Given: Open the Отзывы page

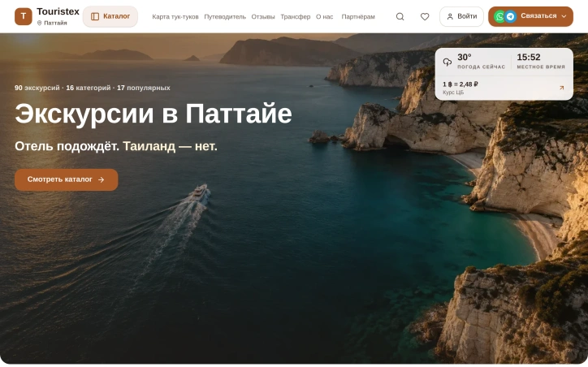Looking at the screenshot, I should [263, 17].
